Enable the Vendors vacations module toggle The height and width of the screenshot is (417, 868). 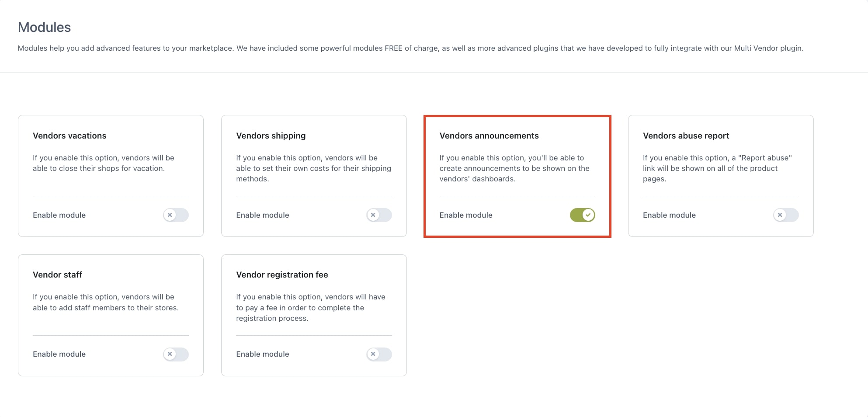176,215
